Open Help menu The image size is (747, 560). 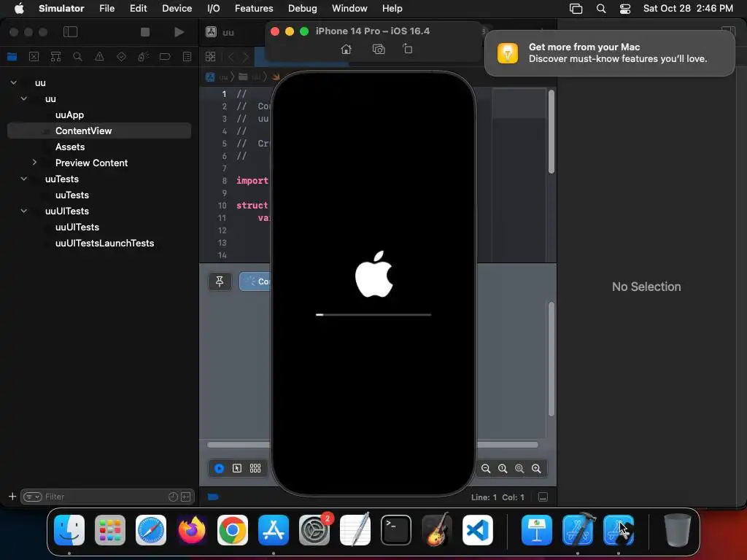392,9
